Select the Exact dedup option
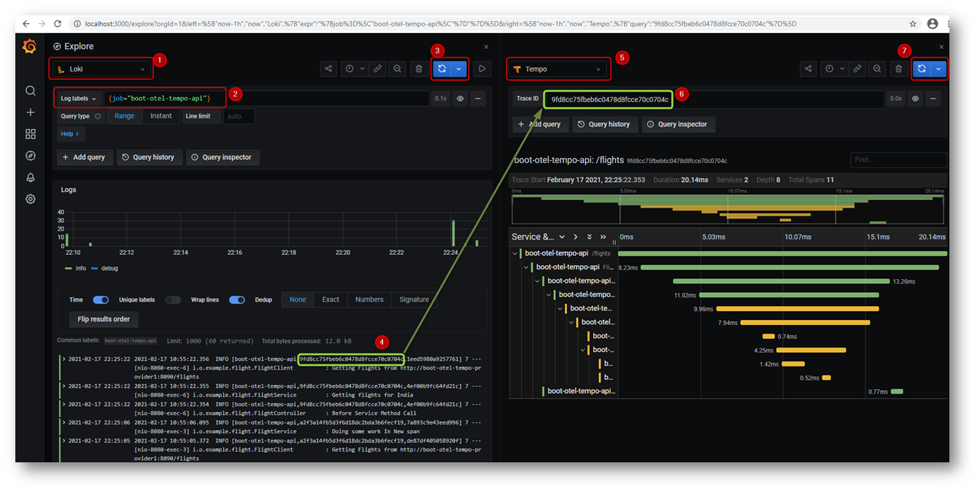The height and width of the screenshot is (493, 980). tap(331, 299)
